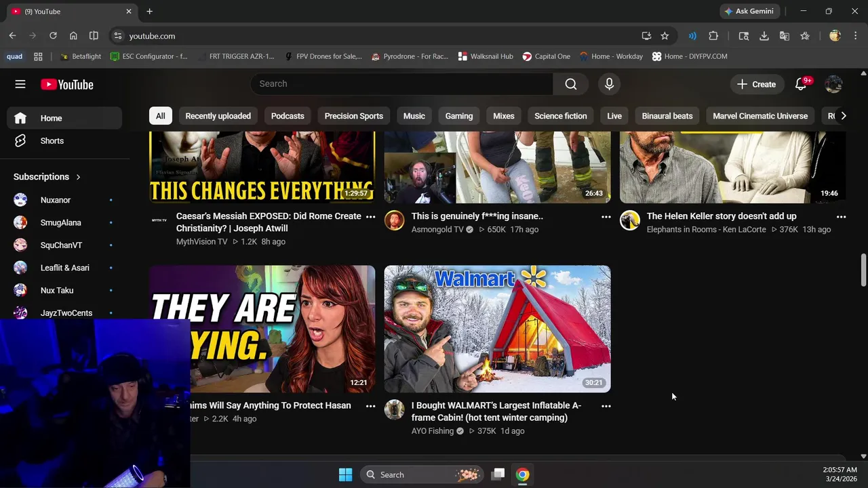Click the YouTube logo
The image size is (868, 488).
pyautogui.click(x=66, y=84)
